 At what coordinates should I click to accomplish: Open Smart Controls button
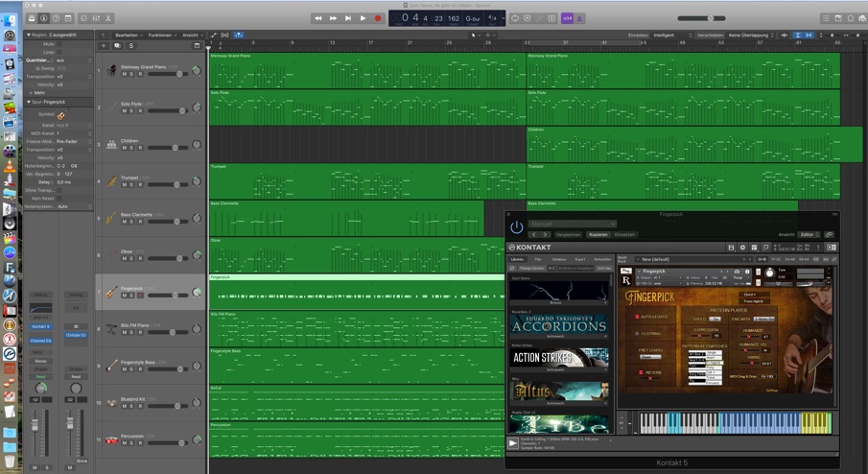tap(83, 18)
